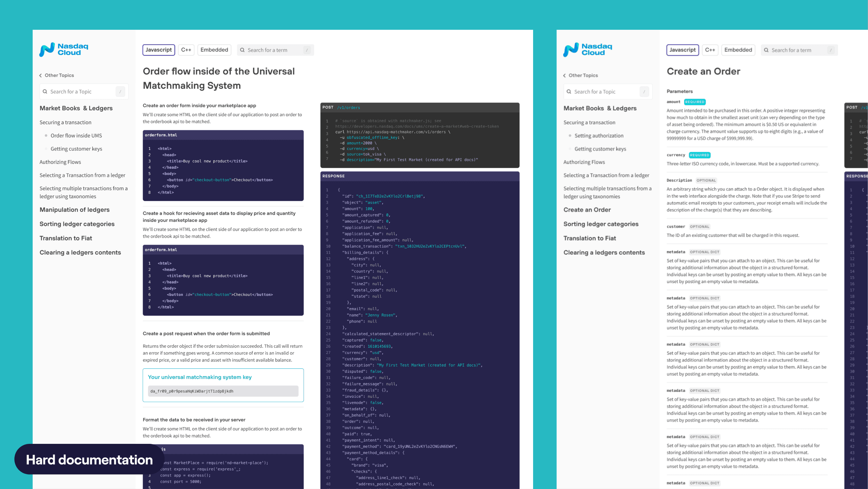
Task: Click the universal matchmaking system key value field
Action: coord(223,391)
